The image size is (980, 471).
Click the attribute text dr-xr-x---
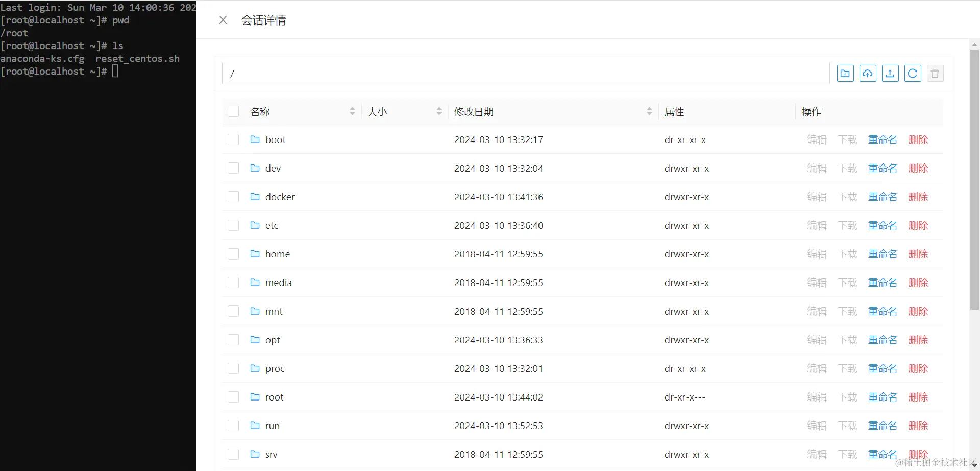click(685, 397)
